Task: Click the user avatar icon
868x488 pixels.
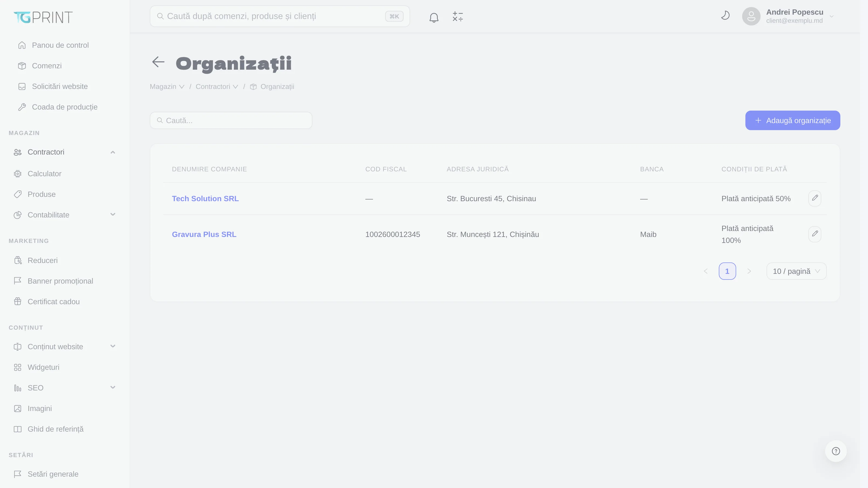Action: coord(751,16)
